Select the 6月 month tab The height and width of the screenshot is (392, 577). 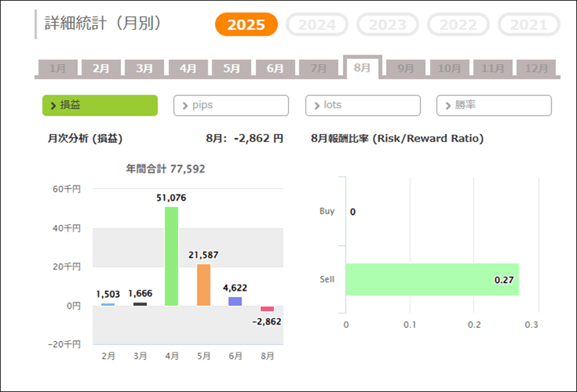(275, 69)
